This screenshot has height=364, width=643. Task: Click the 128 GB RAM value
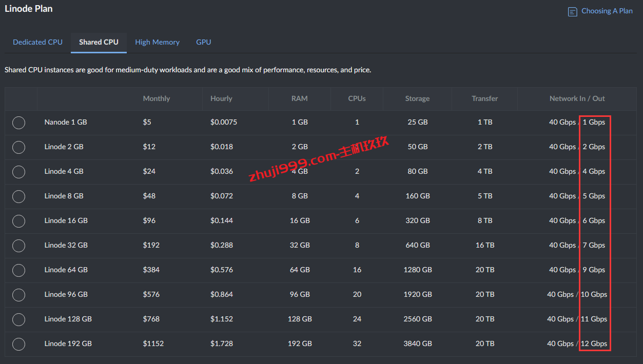300,319
